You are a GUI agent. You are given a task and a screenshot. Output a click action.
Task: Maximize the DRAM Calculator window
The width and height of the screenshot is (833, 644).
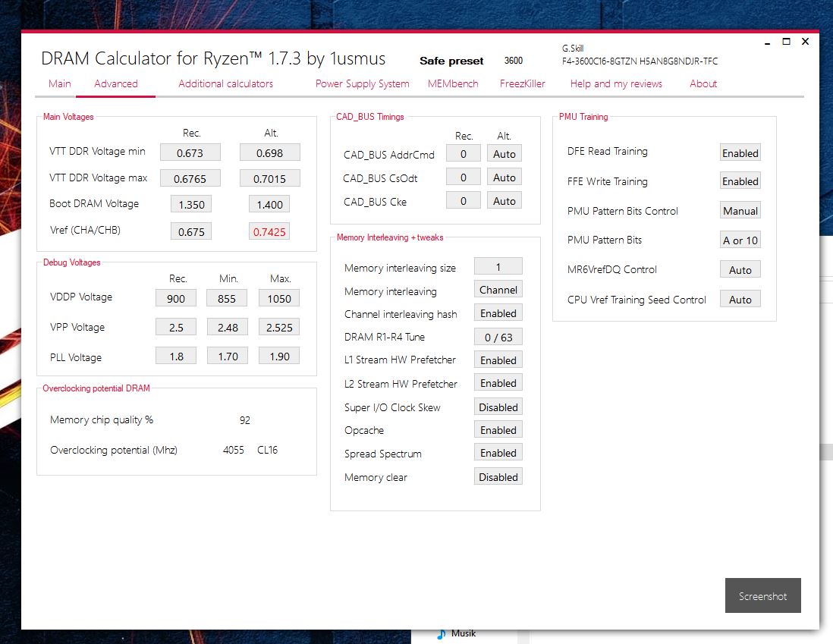786,42
